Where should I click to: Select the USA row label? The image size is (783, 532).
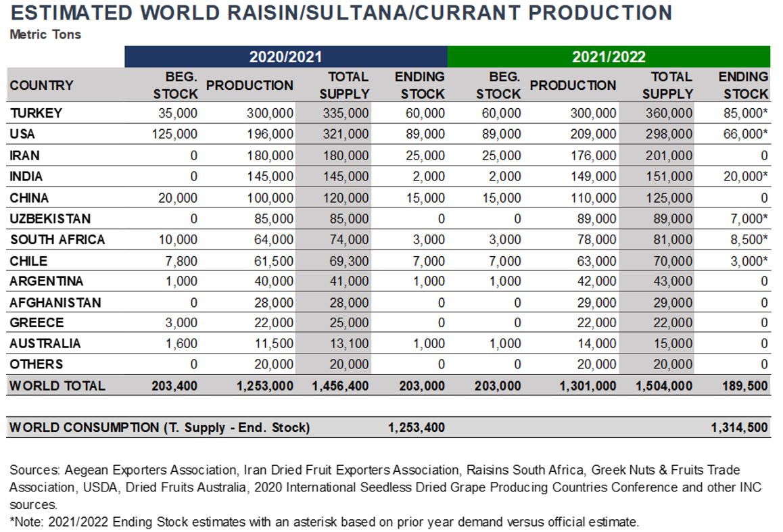(x=22, y=134)
